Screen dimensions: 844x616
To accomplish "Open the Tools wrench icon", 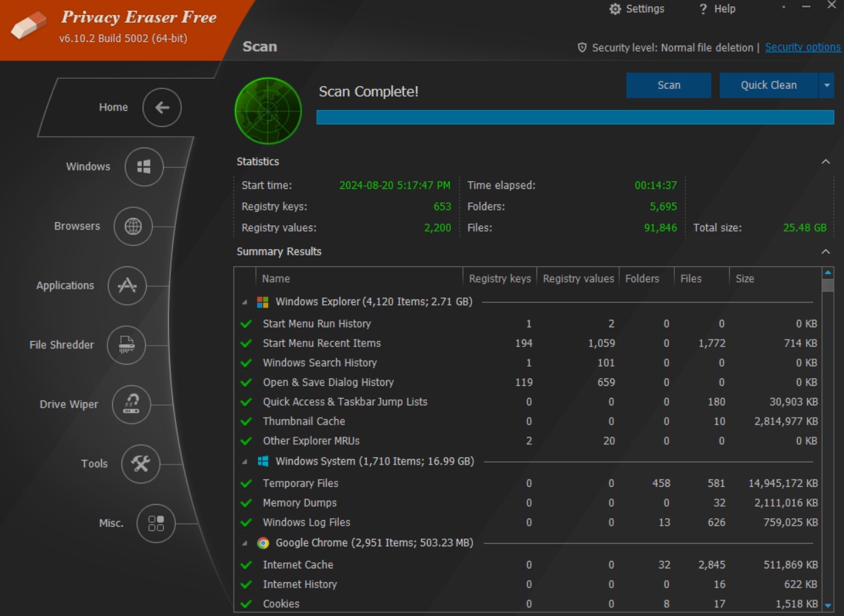I will tap(141, 464).
